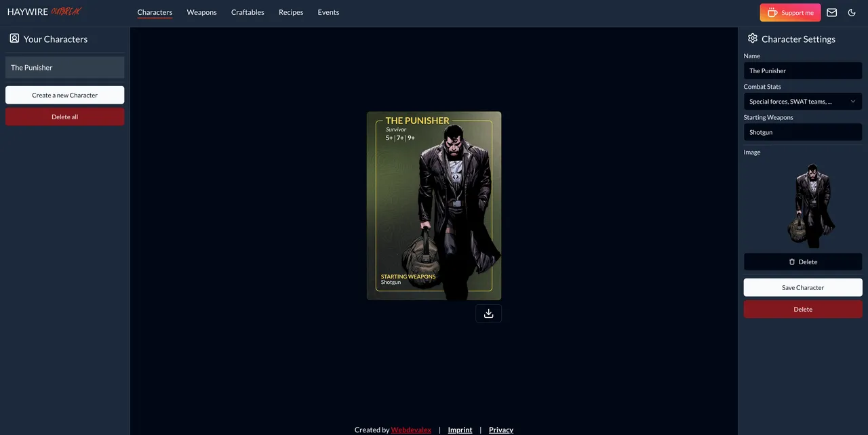Click the Starting Weapons input field
This screenshot has height=435, width=868.
point(803,132)
